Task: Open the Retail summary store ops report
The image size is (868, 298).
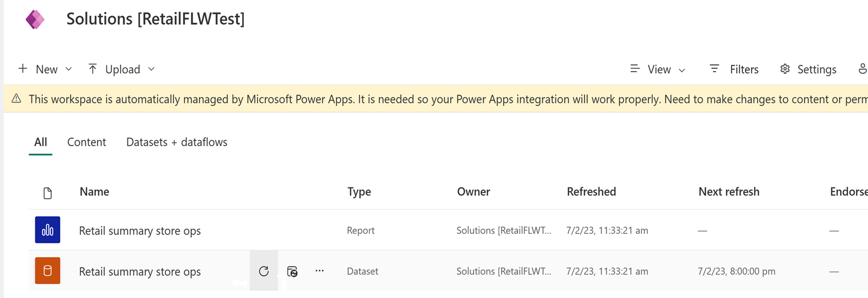Action: tap(140, 231)
